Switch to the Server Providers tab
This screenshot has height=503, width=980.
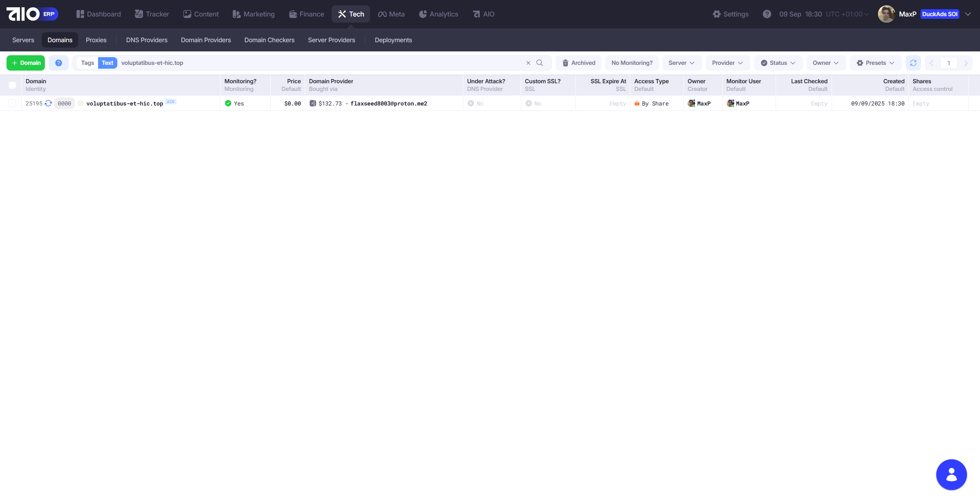(332, 40)
